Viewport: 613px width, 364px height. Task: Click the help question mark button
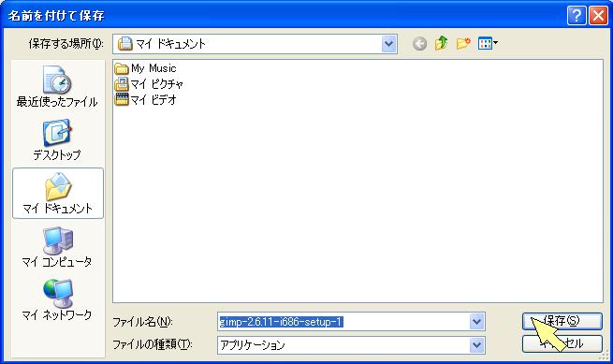577,16
